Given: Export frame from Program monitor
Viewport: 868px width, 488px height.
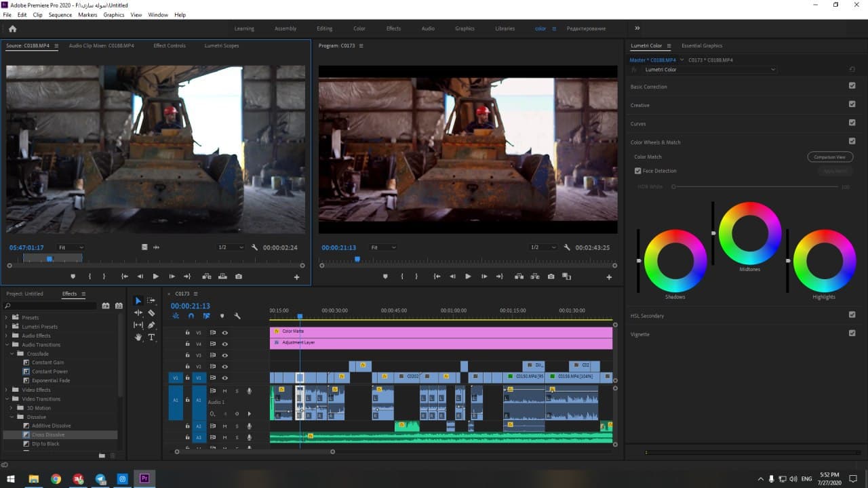Looking at the screenshot, I should coord(551,277).
